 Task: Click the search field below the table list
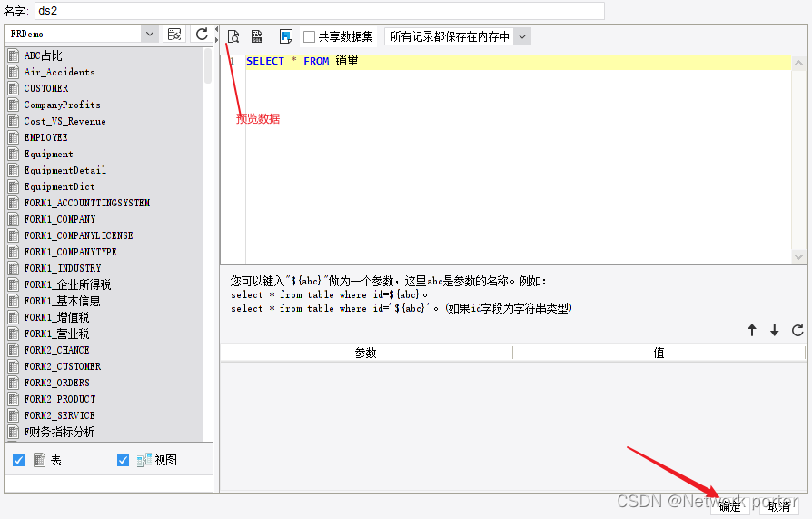click(x=109, y=484)
